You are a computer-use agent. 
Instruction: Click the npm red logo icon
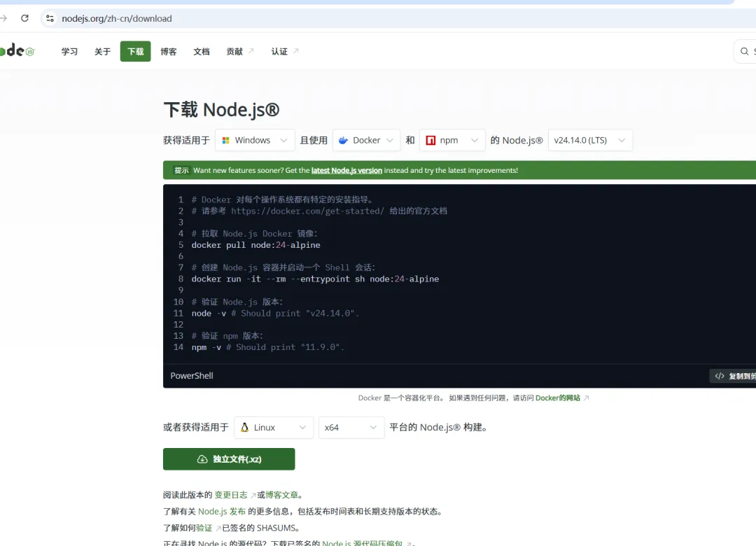[430, 141]
